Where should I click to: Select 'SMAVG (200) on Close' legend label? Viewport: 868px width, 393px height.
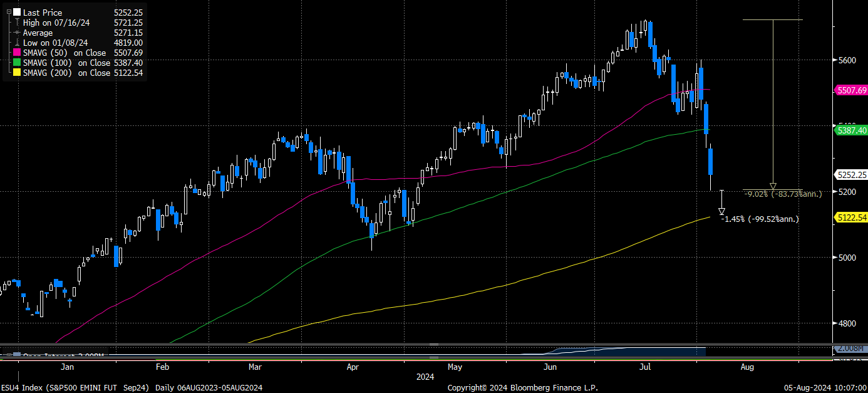tap(66, 73)
